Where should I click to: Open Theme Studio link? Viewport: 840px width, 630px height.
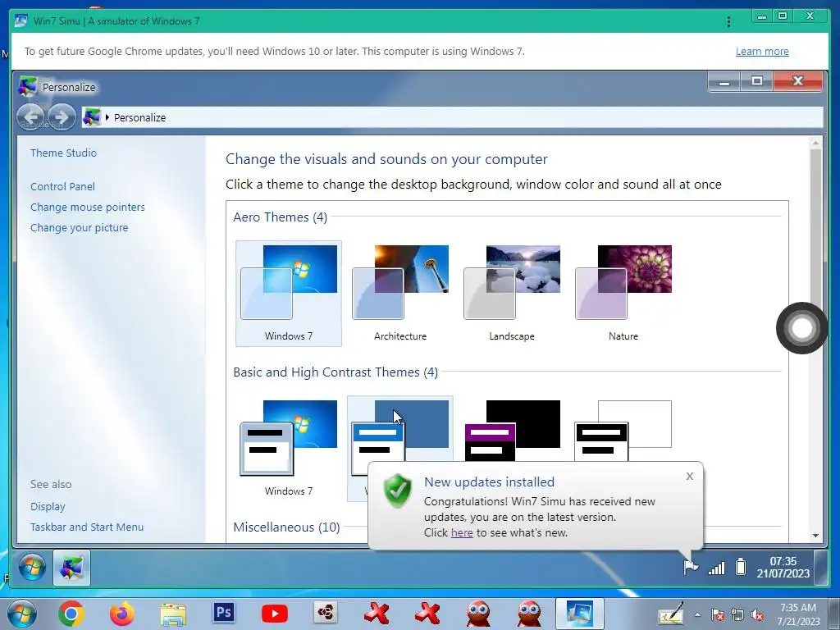[63, 153]
